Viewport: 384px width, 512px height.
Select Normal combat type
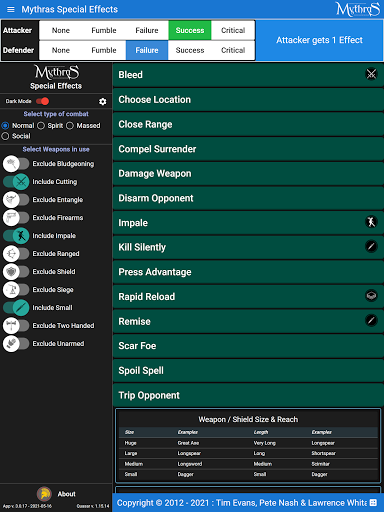click(5, 126)
